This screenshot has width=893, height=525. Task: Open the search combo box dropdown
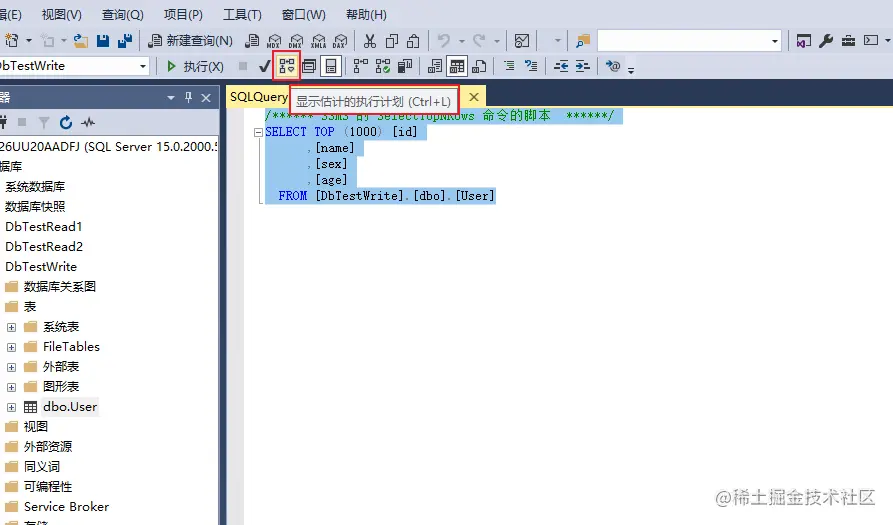click(775, 41)
